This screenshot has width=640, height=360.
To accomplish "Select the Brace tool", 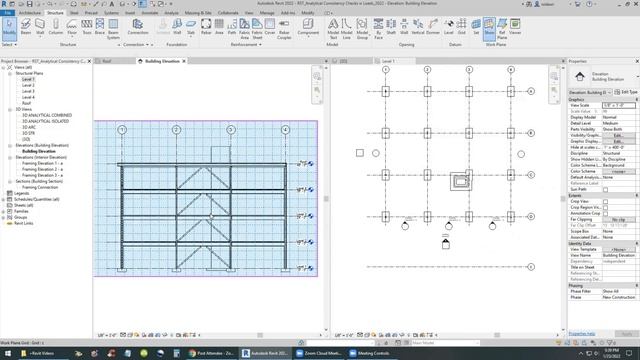I will [100, 27].
